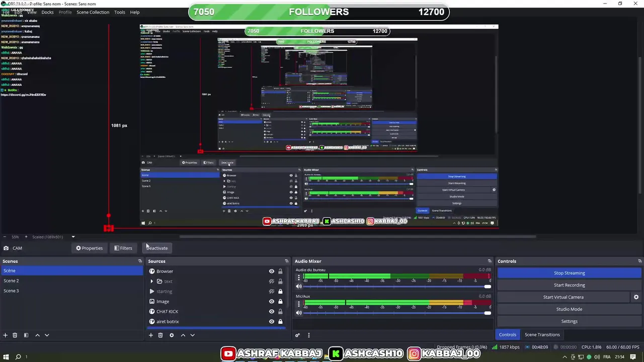Screen dimensions: 644x362
Task: Click Start Recording button
Action: [569, 285]
